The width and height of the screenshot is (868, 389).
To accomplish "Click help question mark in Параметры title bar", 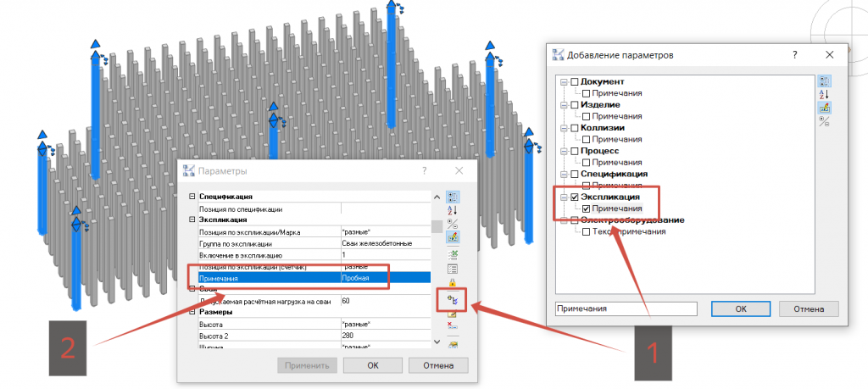I will 424,171.
